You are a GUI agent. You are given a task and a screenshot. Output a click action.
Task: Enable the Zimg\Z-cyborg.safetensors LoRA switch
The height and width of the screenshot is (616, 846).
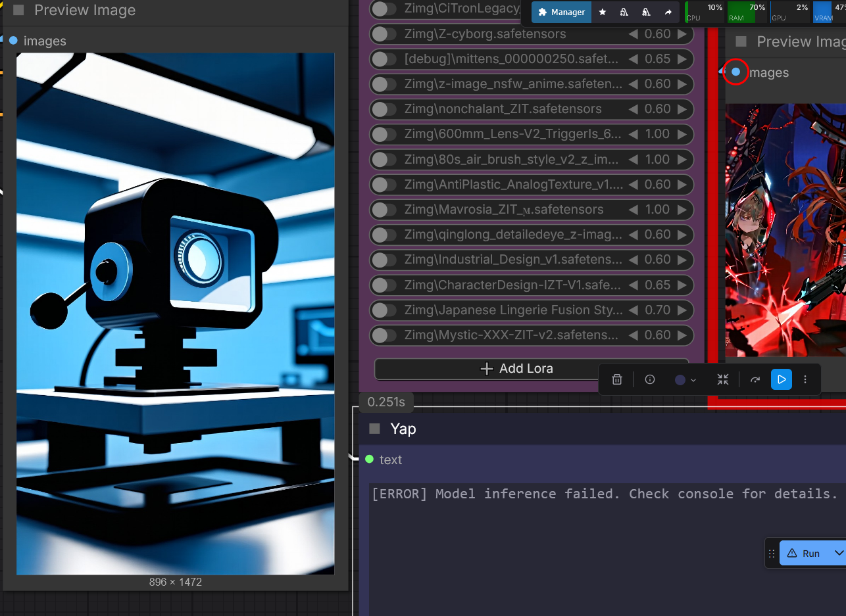pyautogui.click(x=384, y=34)
